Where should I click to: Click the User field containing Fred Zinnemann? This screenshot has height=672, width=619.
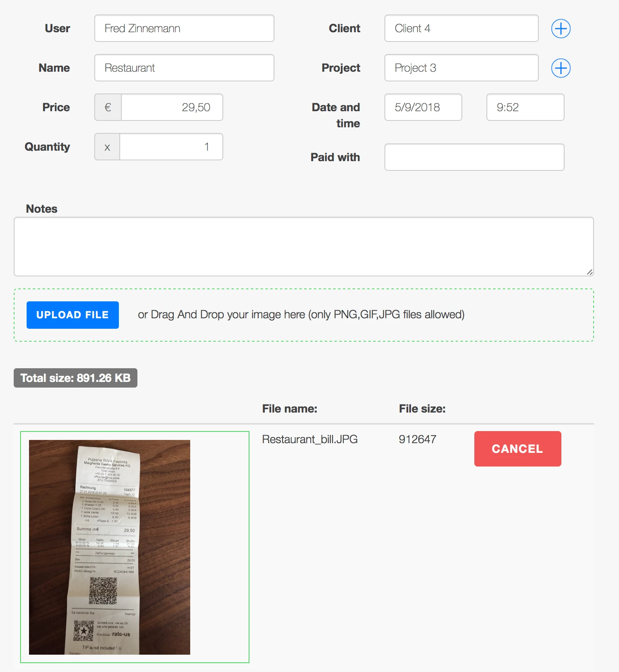point(184,28)
